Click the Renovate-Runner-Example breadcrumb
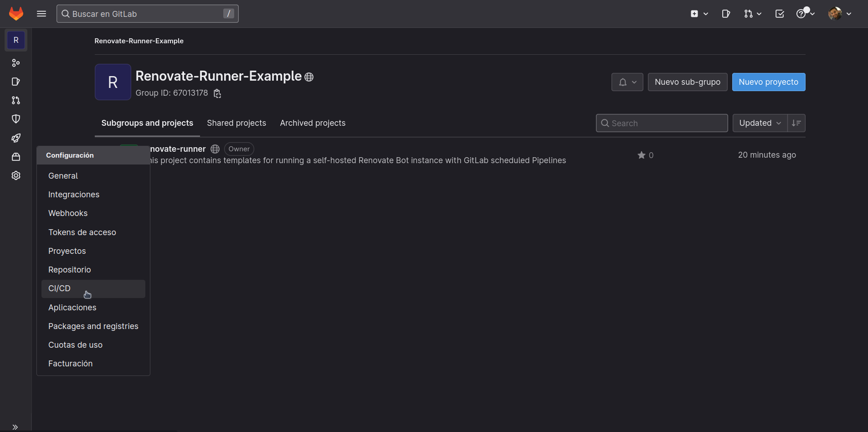The height and width of the screenshot is (432, 868). click(x=139, y=41)
